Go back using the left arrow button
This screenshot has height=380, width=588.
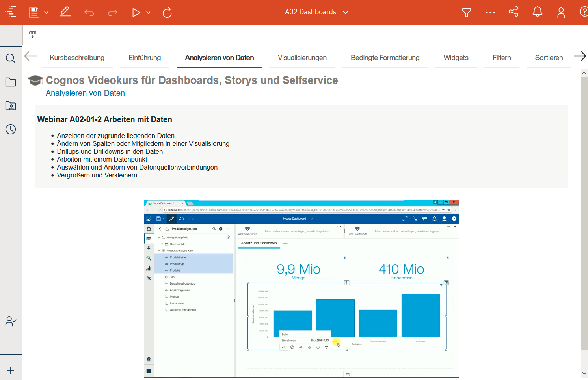(30, 56)
